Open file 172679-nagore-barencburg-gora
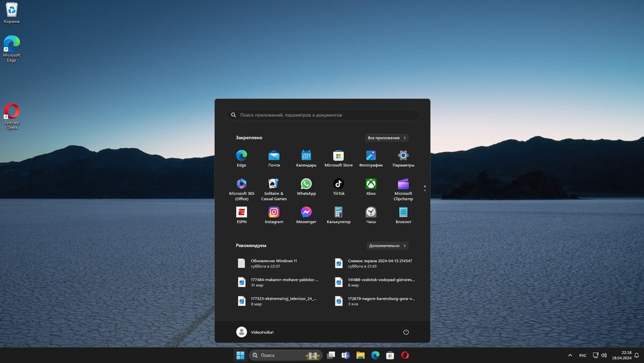644x363 pixels. point(375,301)
